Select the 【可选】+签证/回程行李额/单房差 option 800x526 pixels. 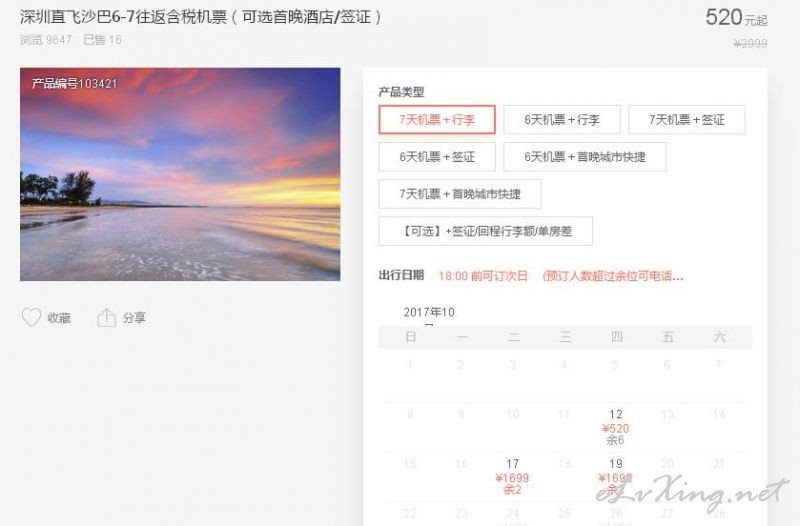[x=485, y=231]
